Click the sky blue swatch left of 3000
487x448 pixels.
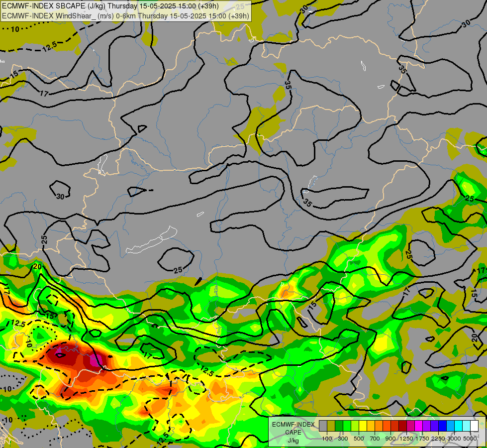tap(451, 426)
